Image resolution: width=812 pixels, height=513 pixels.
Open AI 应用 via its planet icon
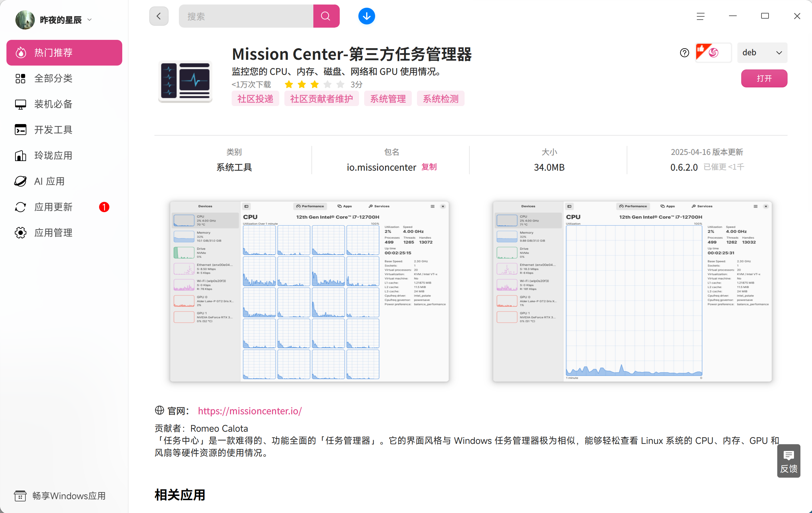[x=21, y=181]
